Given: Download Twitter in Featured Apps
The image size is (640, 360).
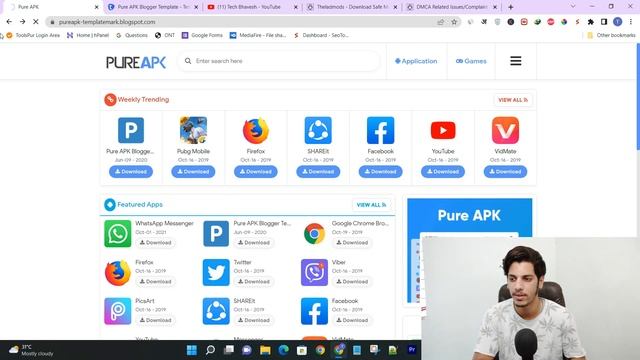Looking at the screenshot, I should click(254, 282).
